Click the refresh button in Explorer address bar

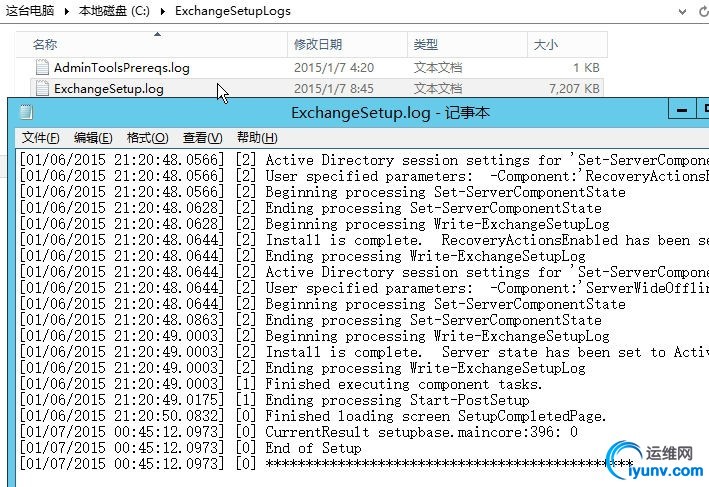tap(704, 12)
